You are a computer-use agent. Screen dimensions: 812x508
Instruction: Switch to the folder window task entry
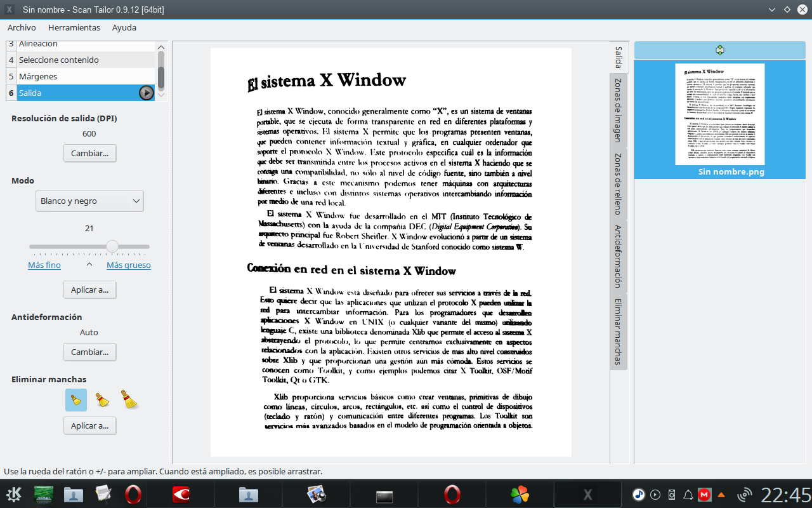[x=248, y=494]
